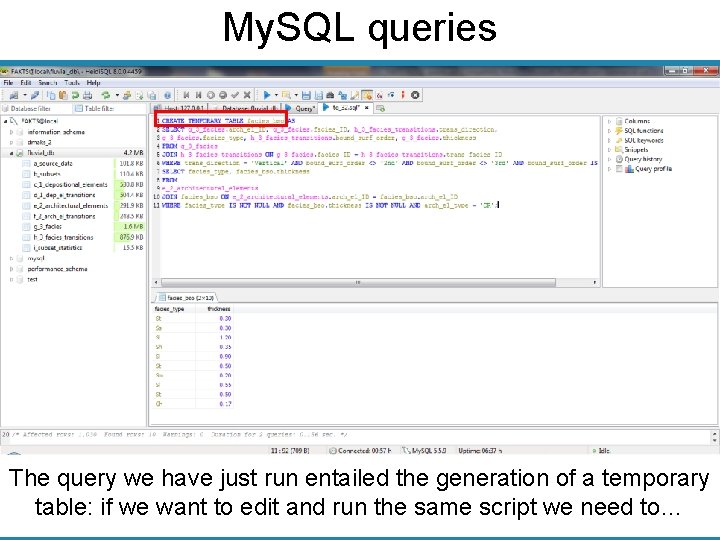Click the Query profile chart icon
Screen dimensions: 720x540
click(x=629, y=169)
